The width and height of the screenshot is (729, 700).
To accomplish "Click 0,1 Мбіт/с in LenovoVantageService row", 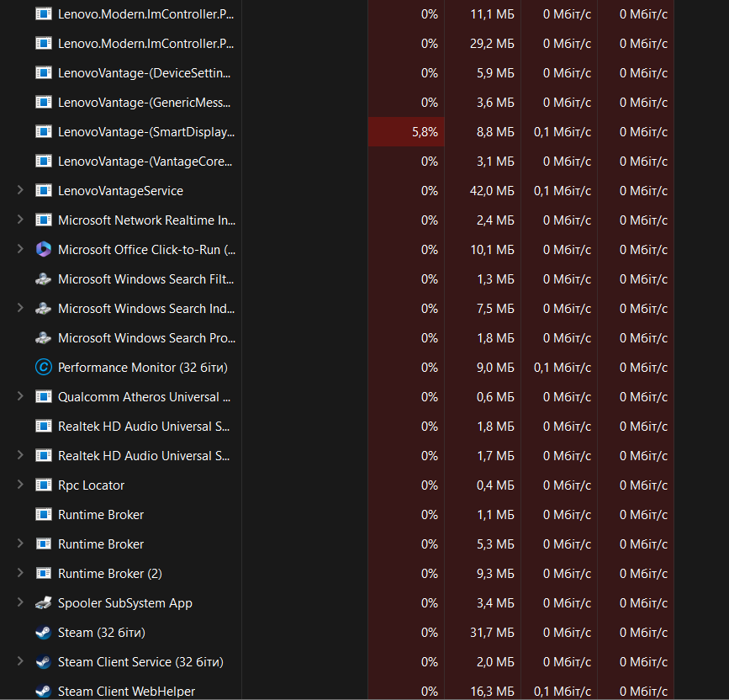I will (x=562, y=191).
